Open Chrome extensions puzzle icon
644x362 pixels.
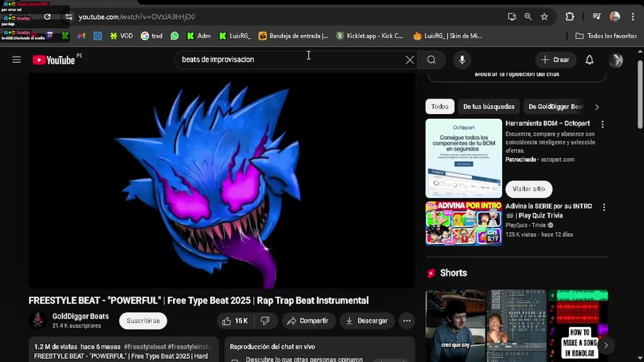(x=570, y=17)
